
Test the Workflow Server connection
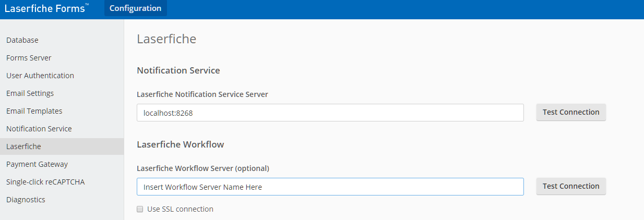571,186
